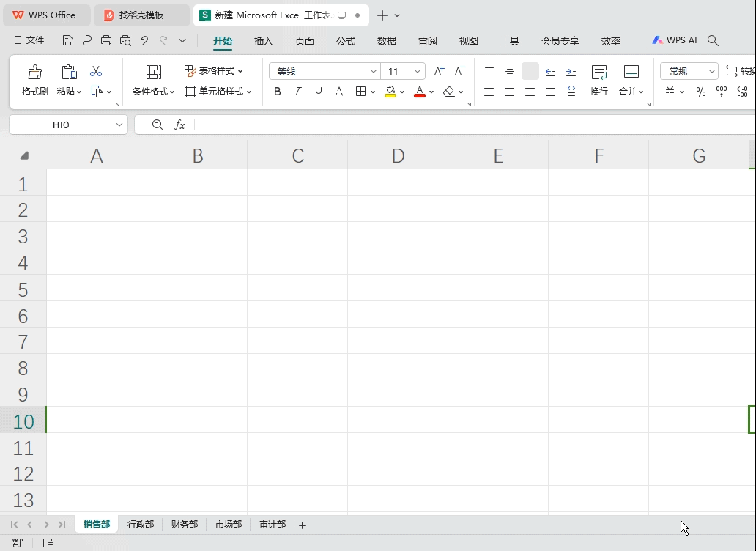The width and height of the screenshot is (756, 551).
Task: Toggle strikethrough formatting
Action: [x=339, y=91]
